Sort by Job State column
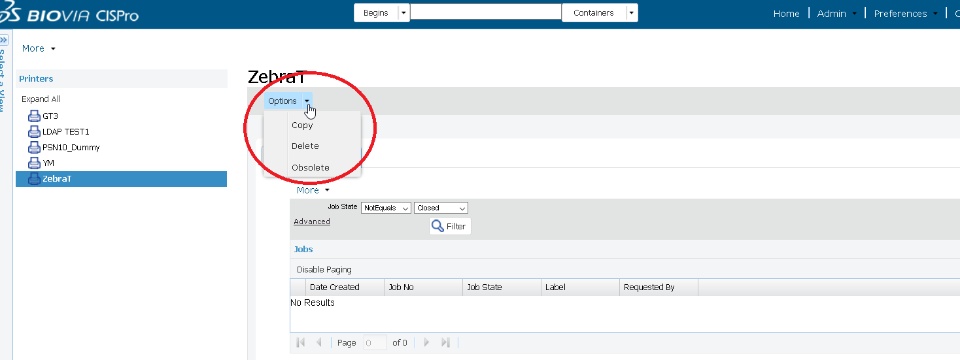This screenshot has width=960, height=360. pyautogui.click(x=501, y=287)
